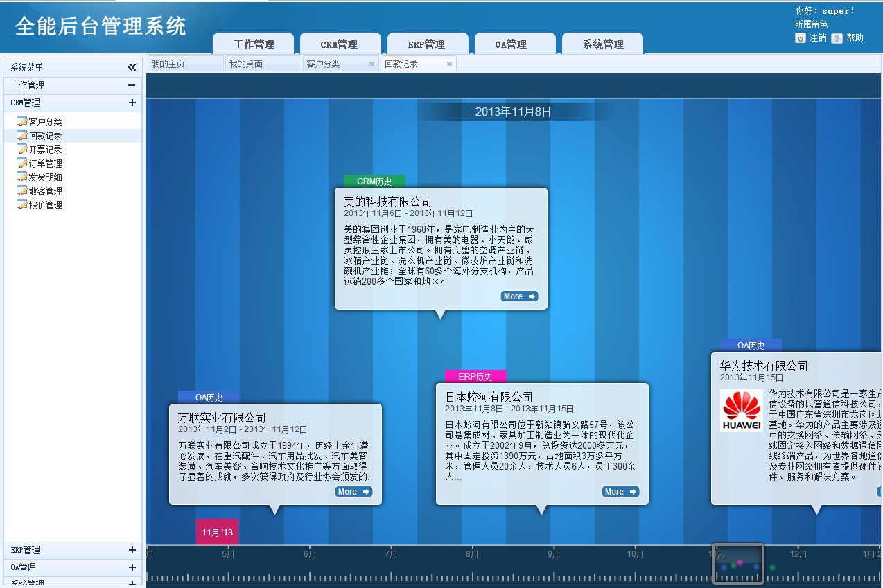
Task: Jump to 8月 on the timeline
Action: click(x=472, y=554)
